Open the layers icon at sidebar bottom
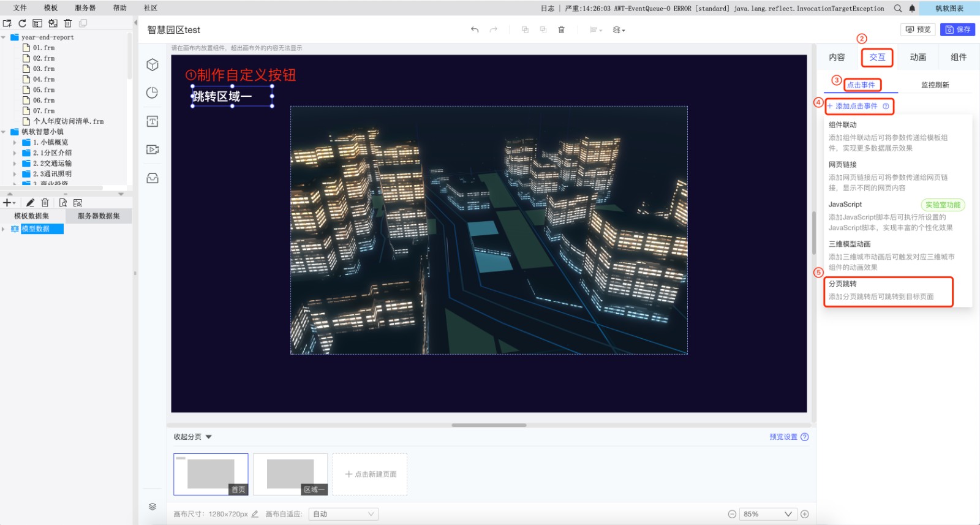This screenshot has width=980, height=525. (153, 507)
